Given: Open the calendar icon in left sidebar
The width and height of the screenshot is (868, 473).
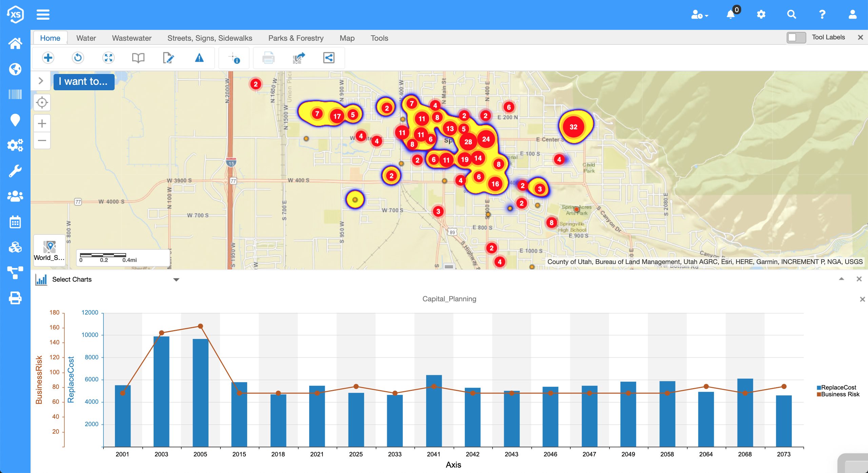Looking at the screenshot, I should [15, 222].
